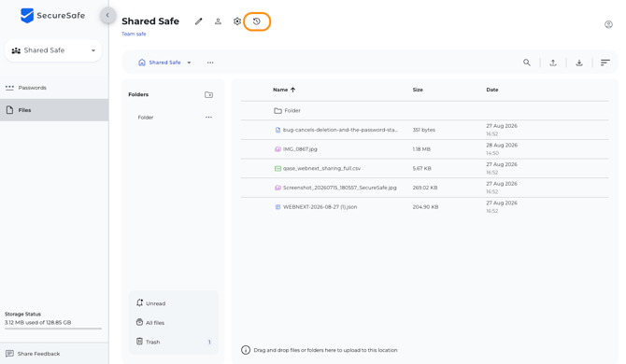The width and height of the screenshot is (626, 364).
Task: Expand the Shared Safe breadcrumb dropdown arrow
Action: (190, 63)
